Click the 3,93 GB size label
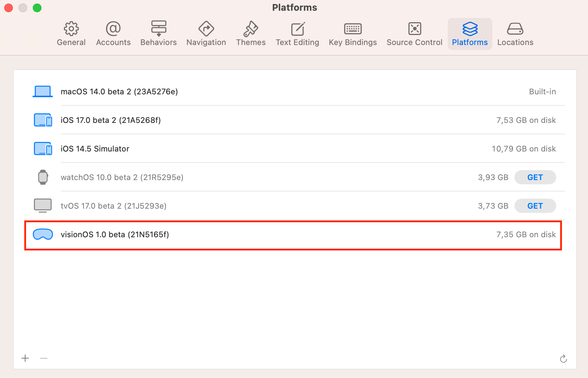The height and width of the screenshot is (378, 588). click(493, 177)
